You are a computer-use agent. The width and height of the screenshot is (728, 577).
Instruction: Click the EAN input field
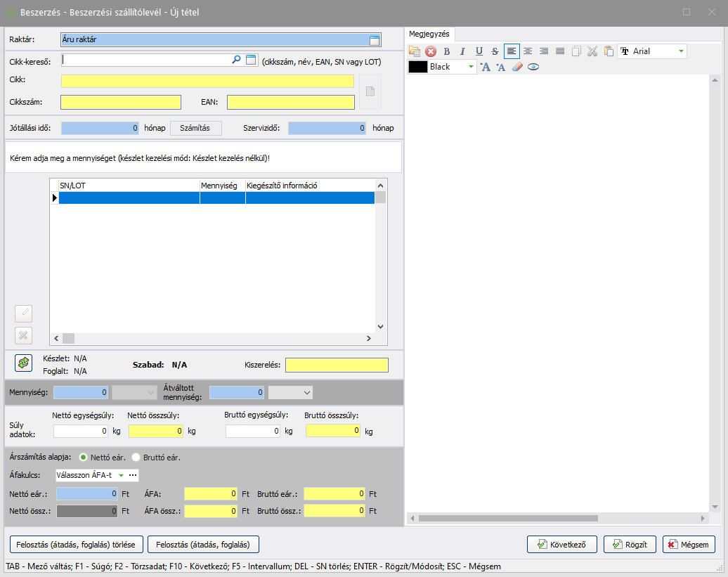tap(291, 102)
